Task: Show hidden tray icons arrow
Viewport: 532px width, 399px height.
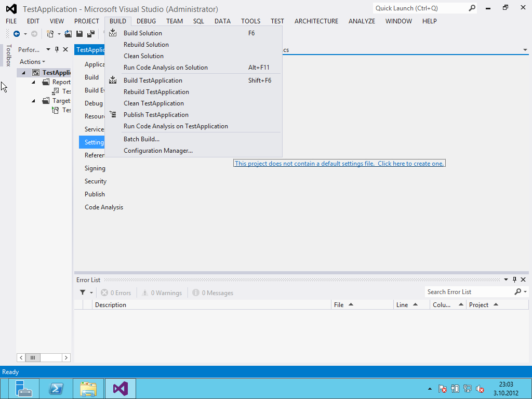Action: 430,389
